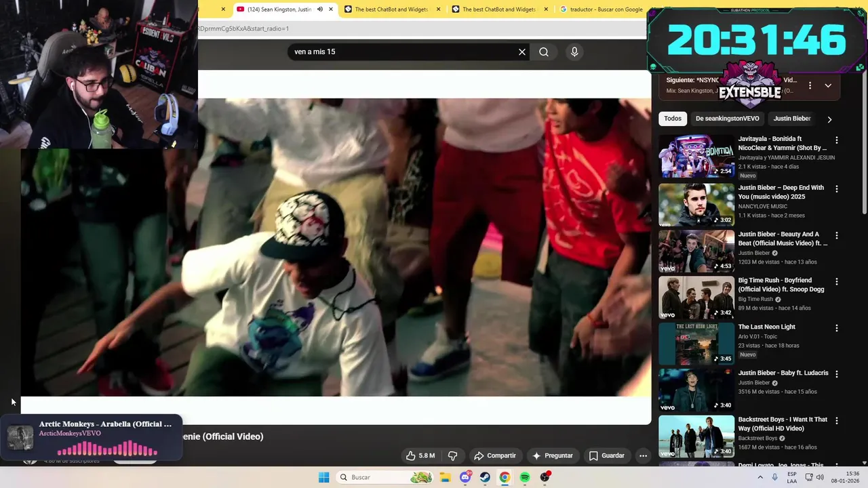
Task: Open the mix playlist options menu
Action: [x=810, y=86]
